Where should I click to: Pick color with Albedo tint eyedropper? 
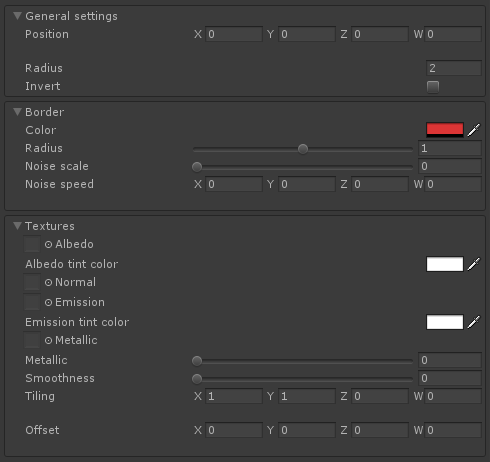tap(474, 264)
